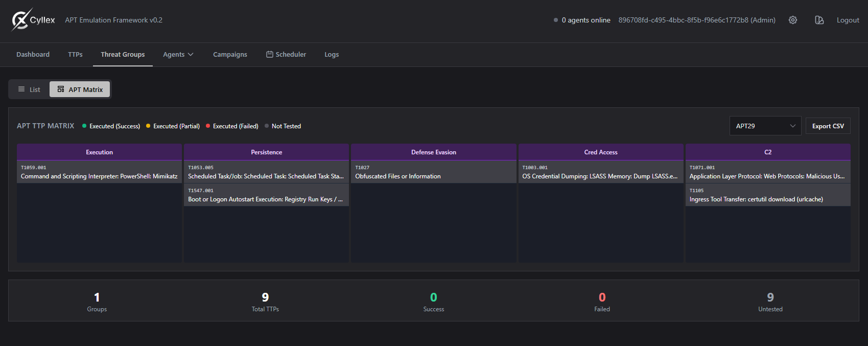Open the TTPs tab
The height and width of the screenshot is (346, 868).
coord(75,55)
